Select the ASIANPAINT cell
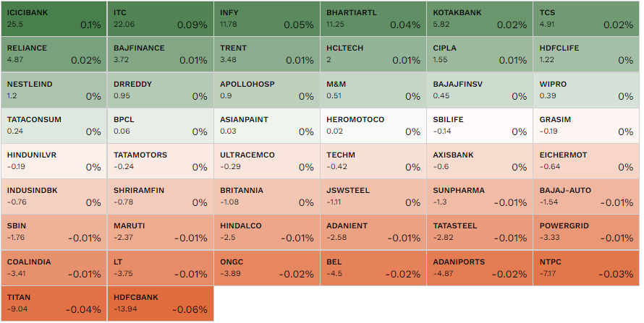 (267, 126)
